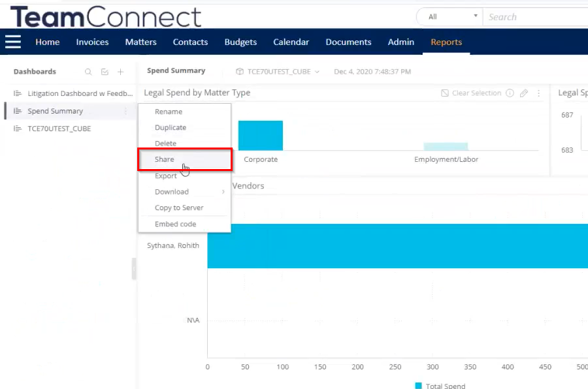The width and height of the screenshot is (588, 389).
Task: Click the Clear Selection icon
Action: [x=445, y=93]
